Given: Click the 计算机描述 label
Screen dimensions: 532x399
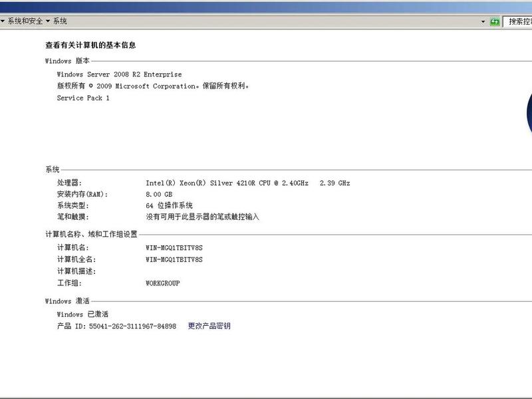Looking at the screenshot, I should 76,271.
